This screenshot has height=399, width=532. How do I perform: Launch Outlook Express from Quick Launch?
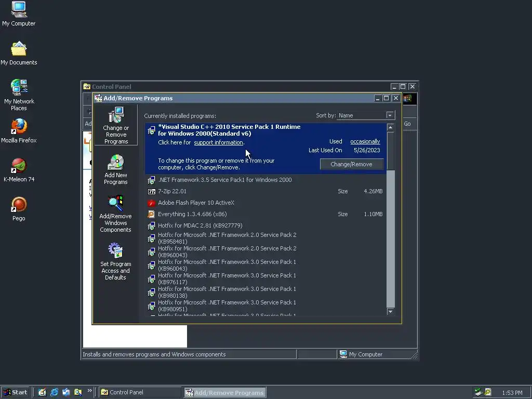(66, 392)
